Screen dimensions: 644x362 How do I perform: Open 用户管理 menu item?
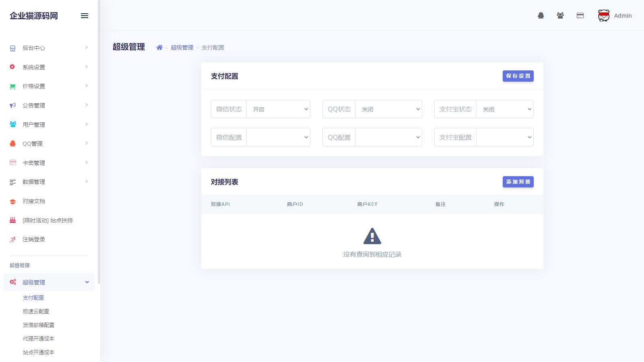[x=49, y=125]
